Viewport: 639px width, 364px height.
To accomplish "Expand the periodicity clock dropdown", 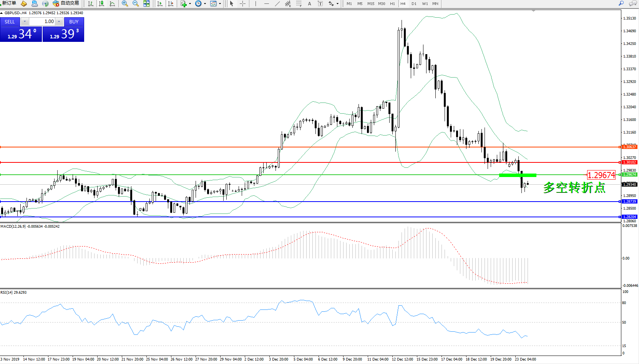I will (205, 4).
